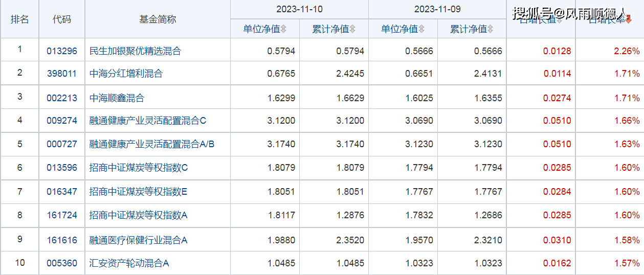Open 融通健康产业灵活配置混合A/B fund page
The width and height of the screenshot is (644, 275).
coord(152,144)
